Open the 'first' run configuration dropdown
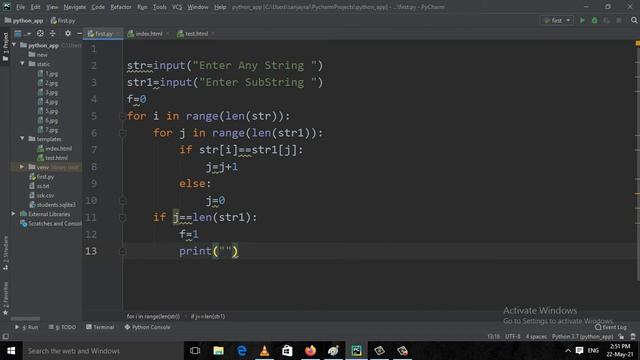The image size is (640, 360). pos(557,20)
